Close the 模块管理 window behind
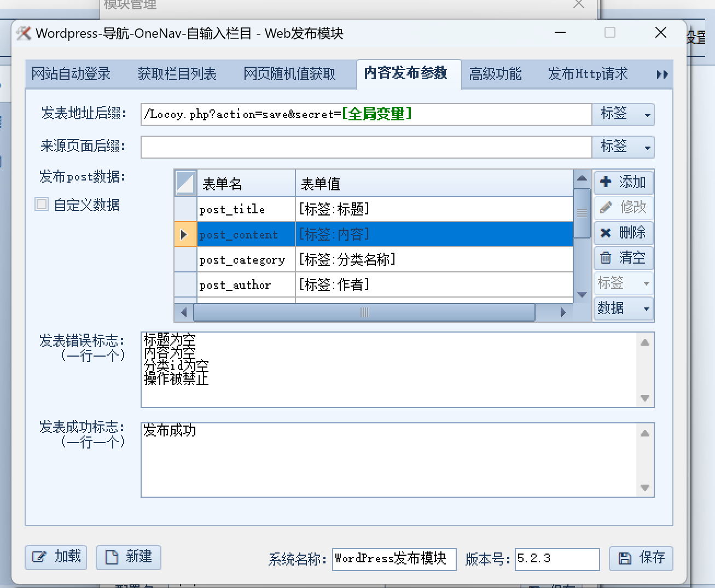Screen dimensions: 715x588 click(579, 5)
